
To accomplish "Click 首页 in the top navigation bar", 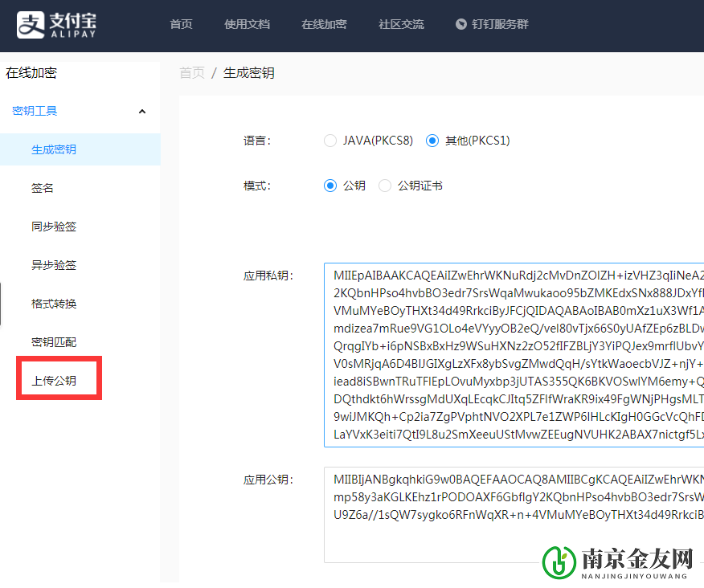I will tap(181, 24).
